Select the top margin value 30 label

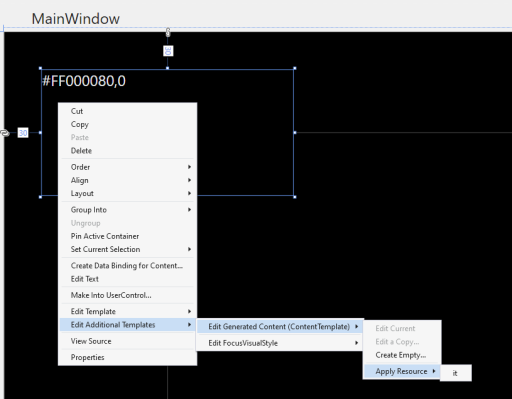click(x=168, y=51)
